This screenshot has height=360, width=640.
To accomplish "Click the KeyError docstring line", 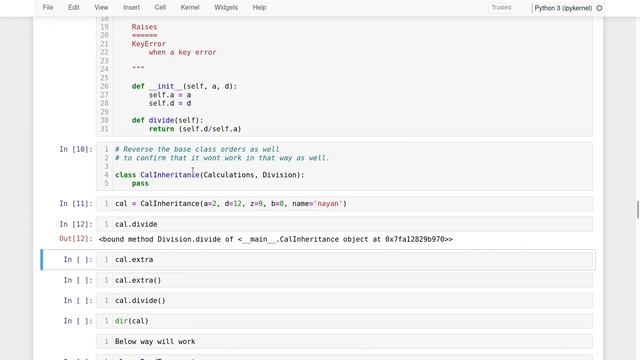I will 149,44.
